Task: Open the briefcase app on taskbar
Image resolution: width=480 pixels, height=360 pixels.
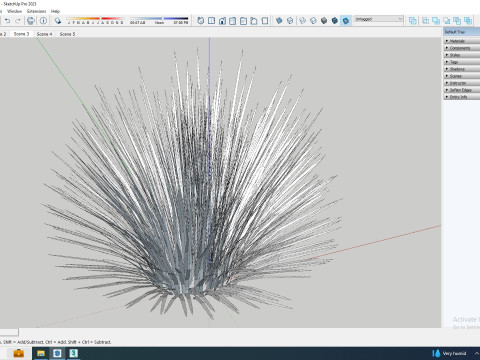Action: pyautogui.click(x=19, y=353)
